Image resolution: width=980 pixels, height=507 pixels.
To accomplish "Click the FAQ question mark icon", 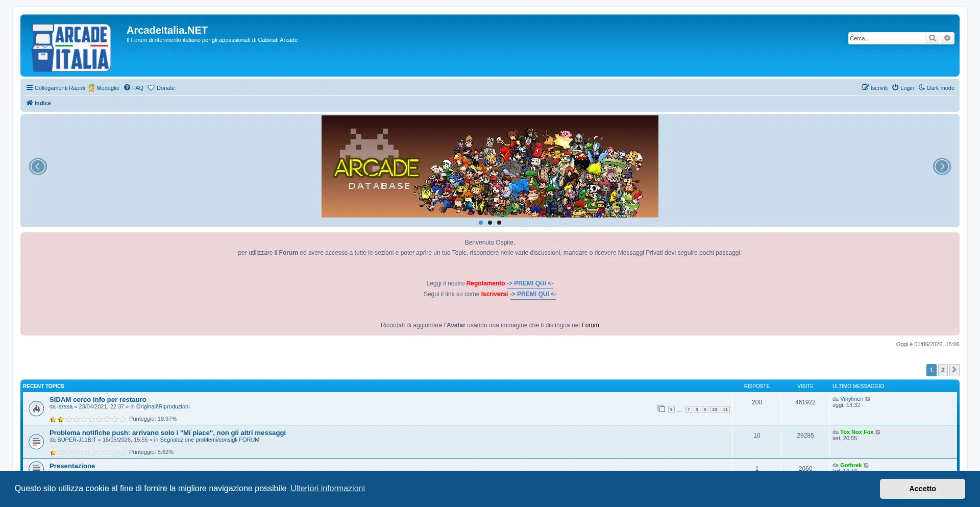I will point(127,87).
